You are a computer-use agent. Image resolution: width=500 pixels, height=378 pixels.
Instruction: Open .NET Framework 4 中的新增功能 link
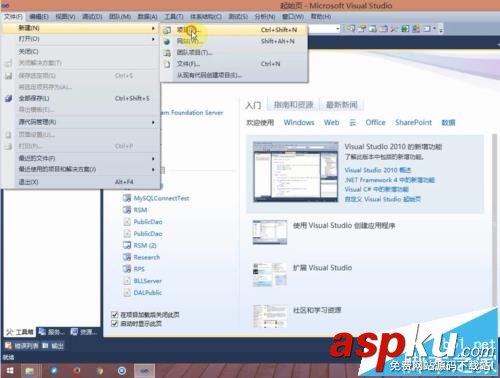[x=389, y=180]
